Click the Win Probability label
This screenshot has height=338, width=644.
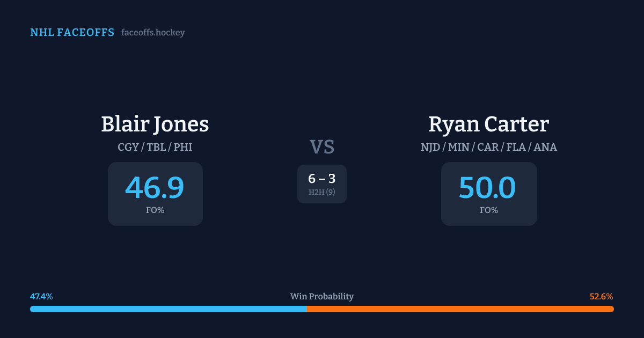[x=322, y=297]
